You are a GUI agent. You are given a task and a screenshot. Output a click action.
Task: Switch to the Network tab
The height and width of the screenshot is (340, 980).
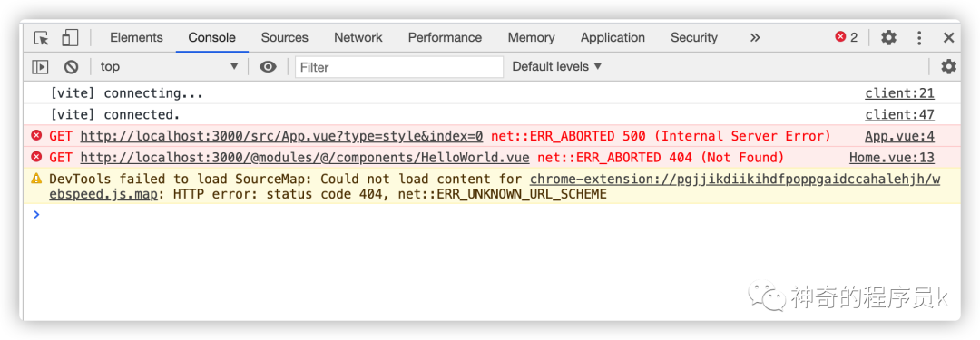pos(358,37)
